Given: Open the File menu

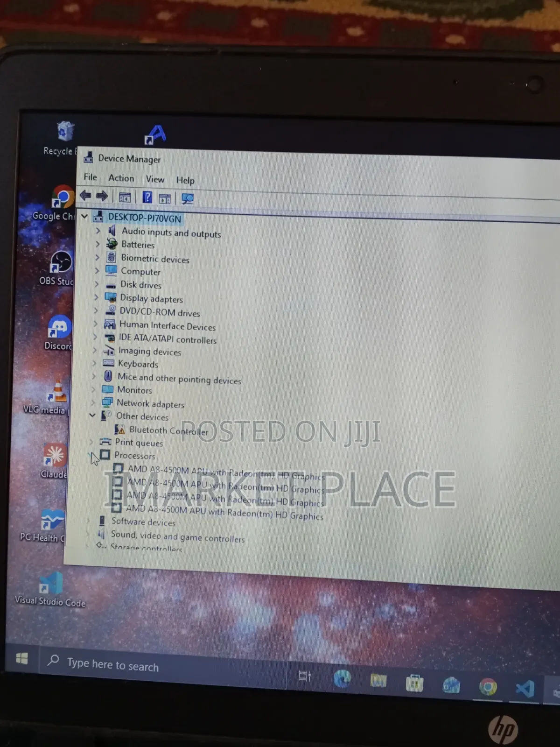Looking at the screenshot, I should click(x=90, y=177).
